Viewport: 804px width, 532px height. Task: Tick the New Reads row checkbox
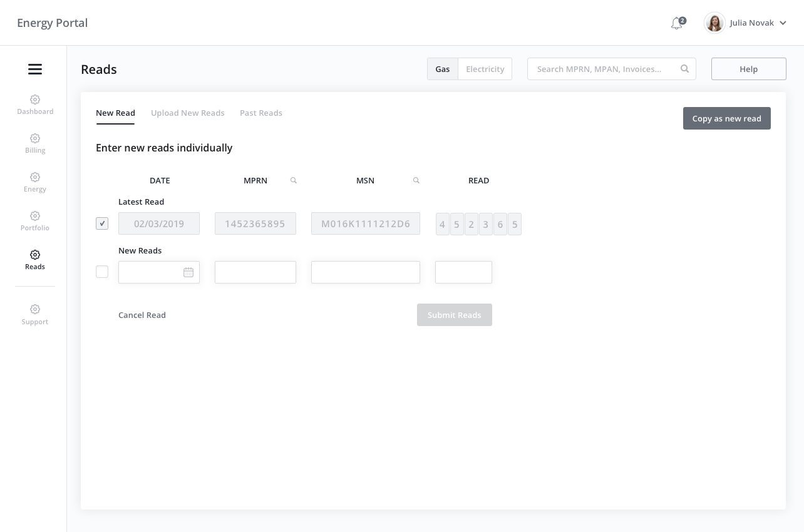[102, 272]
